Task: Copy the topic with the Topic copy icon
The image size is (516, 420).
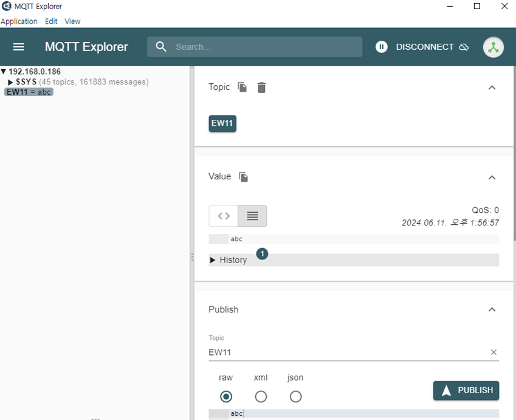Action: click(243, 88)
